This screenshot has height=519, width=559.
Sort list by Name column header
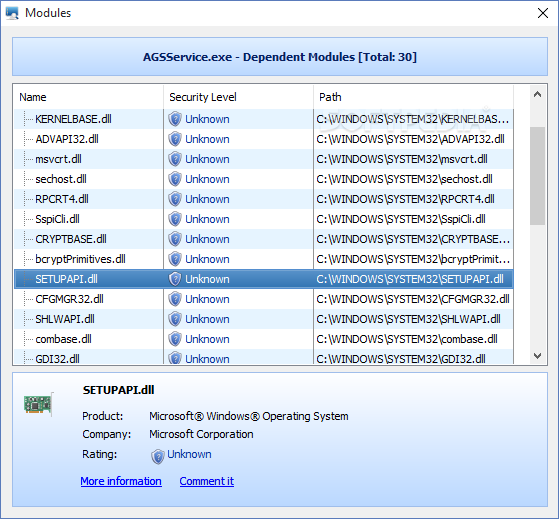coord(88,97)
